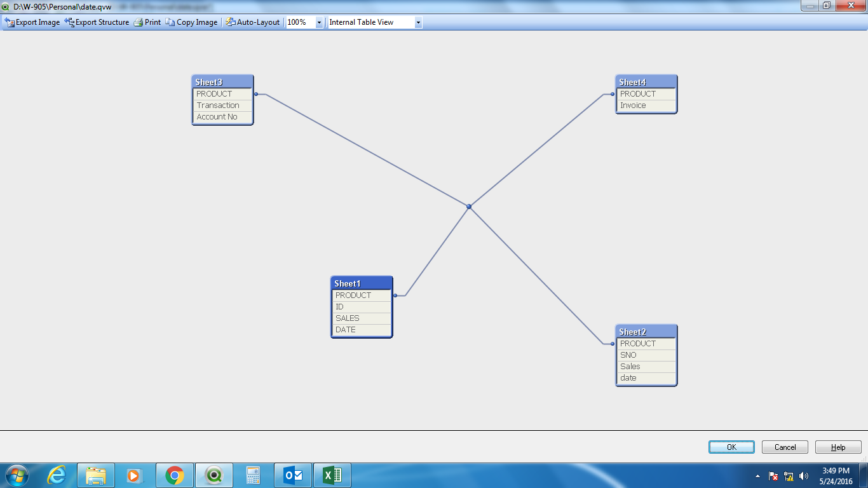Screen dimensions: 868x488
Task: Select the Sheet3 table header
Action: (222, 82)
